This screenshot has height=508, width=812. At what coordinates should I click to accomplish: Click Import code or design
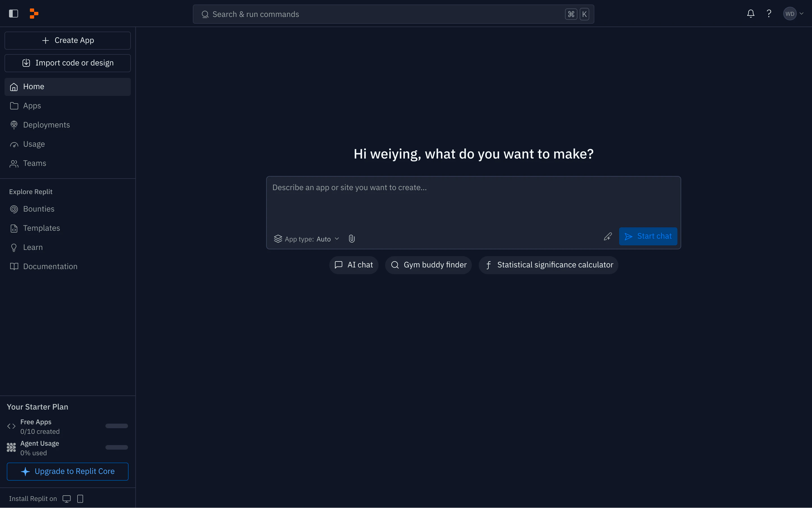tap(67, 63)
